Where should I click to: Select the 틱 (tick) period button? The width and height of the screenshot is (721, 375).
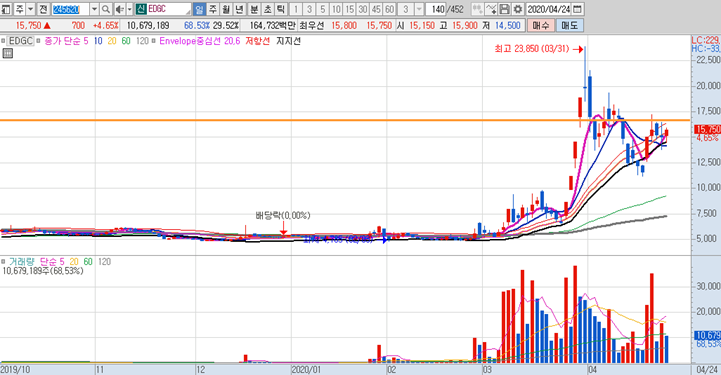point(281,9)
